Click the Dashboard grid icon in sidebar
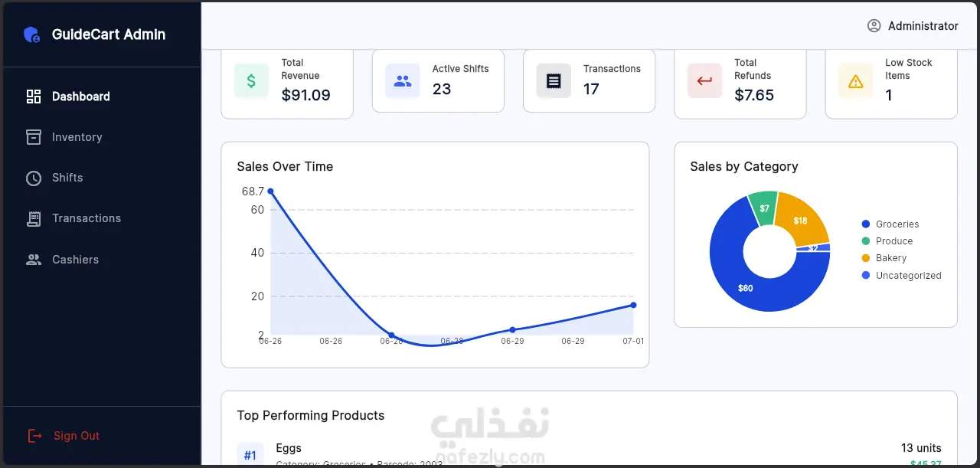 (34, 97)
